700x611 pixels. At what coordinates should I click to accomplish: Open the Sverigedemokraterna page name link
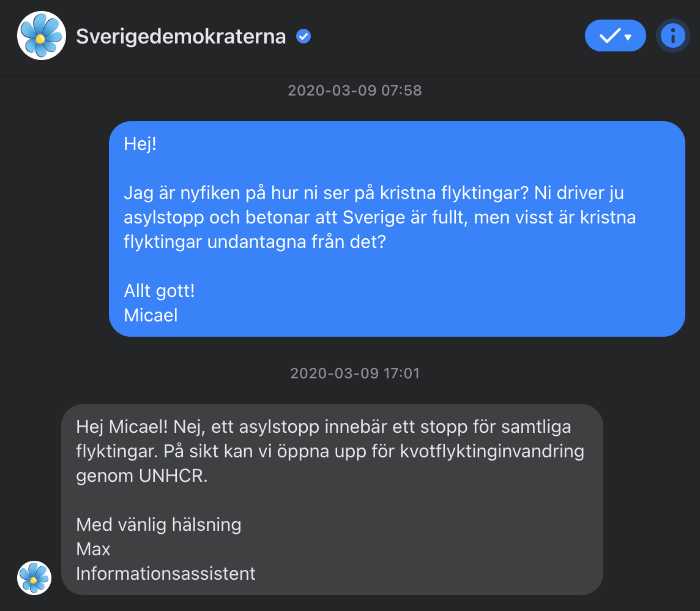181,37
